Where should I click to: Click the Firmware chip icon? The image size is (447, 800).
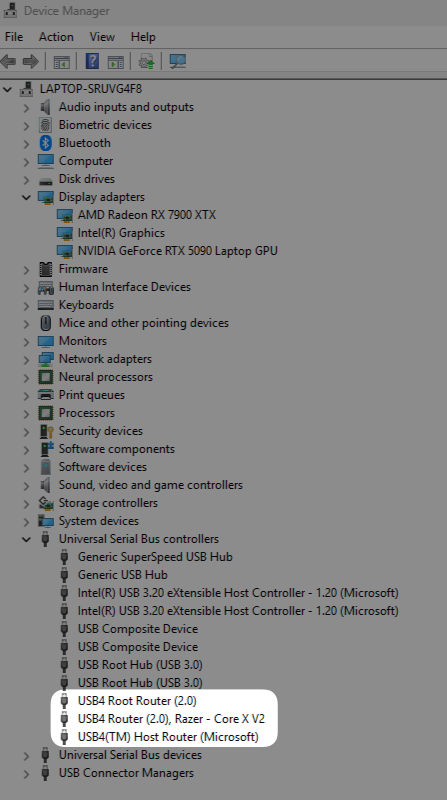45,269
